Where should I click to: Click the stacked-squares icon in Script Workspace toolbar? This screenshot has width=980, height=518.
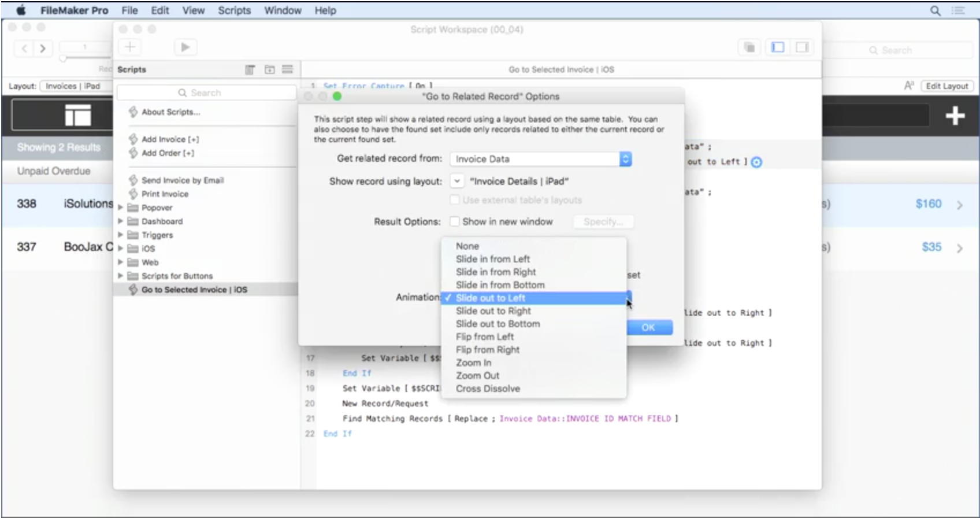[x=749, y=47]
